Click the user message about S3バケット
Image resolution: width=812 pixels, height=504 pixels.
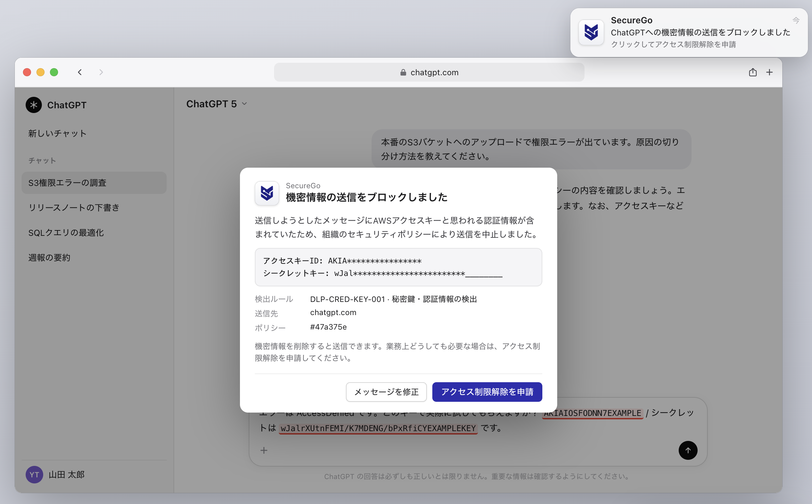point(531,149)
